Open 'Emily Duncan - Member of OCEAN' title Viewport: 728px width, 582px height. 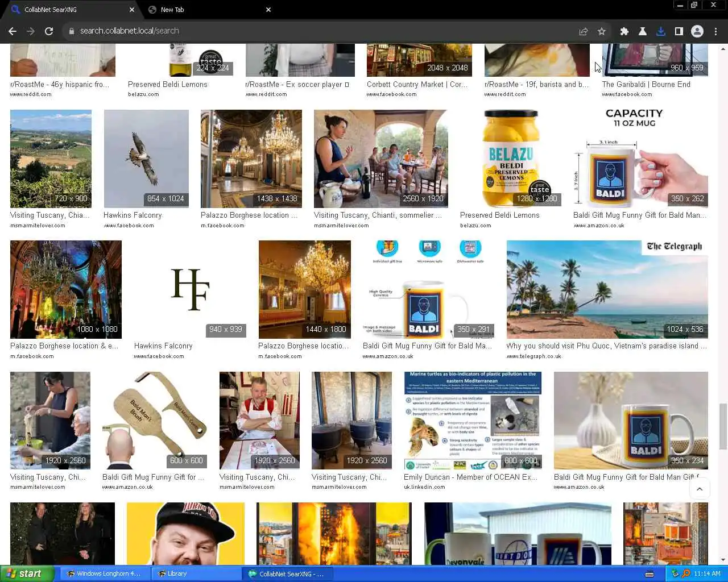tap(470, 477)
